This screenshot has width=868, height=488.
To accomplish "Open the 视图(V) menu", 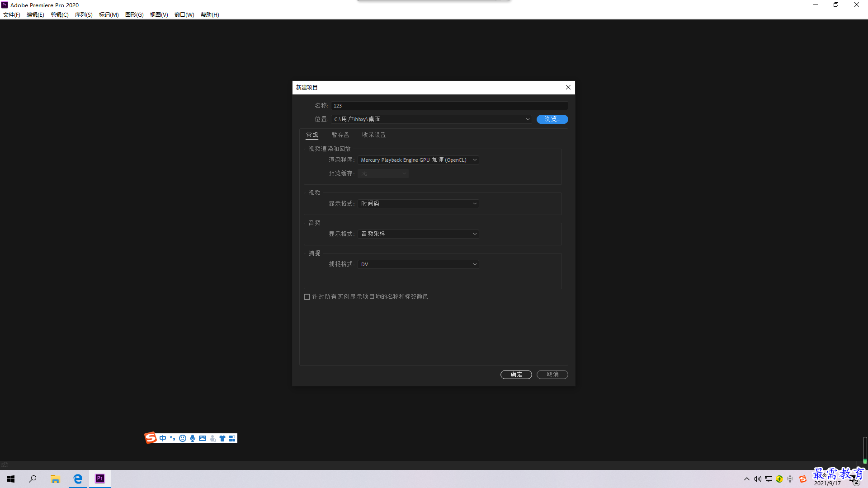I will [159, 15].
